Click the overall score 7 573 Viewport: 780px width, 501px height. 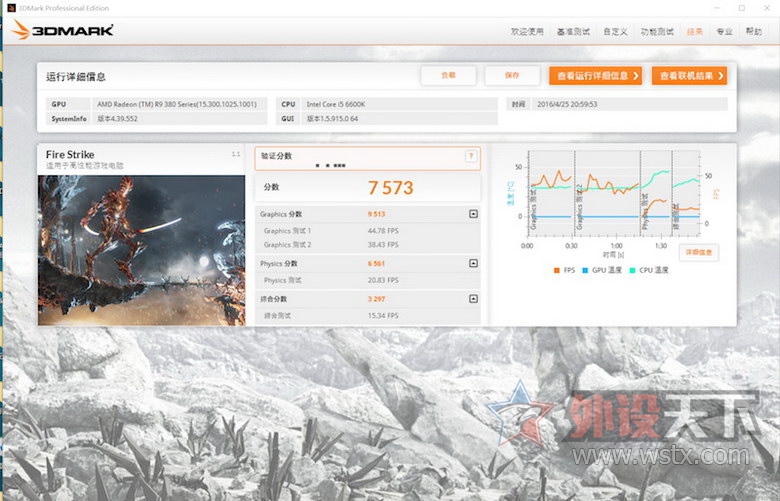pos(390,188)
